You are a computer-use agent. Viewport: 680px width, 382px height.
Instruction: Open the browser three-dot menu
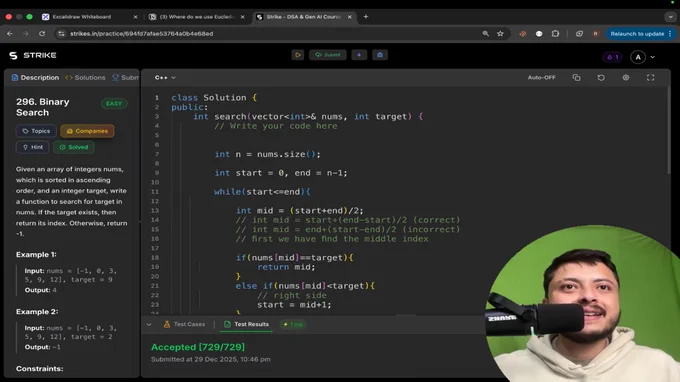click(670, 33)
